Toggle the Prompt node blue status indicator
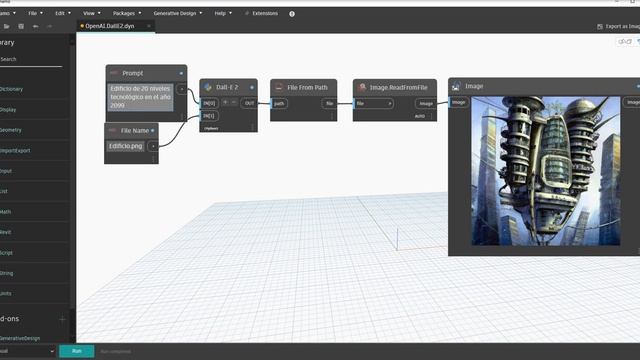 point(181,73)
